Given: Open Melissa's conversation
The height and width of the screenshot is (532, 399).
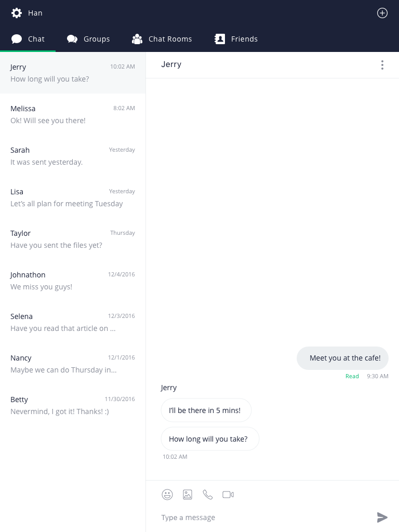Looking at the screenshot, I should (73, 114).
